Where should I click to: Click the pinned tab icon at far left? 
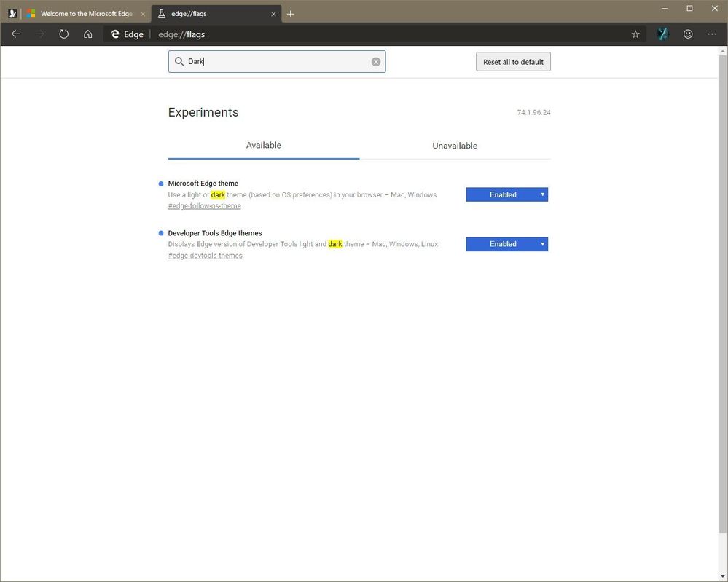tap(12, 14)
